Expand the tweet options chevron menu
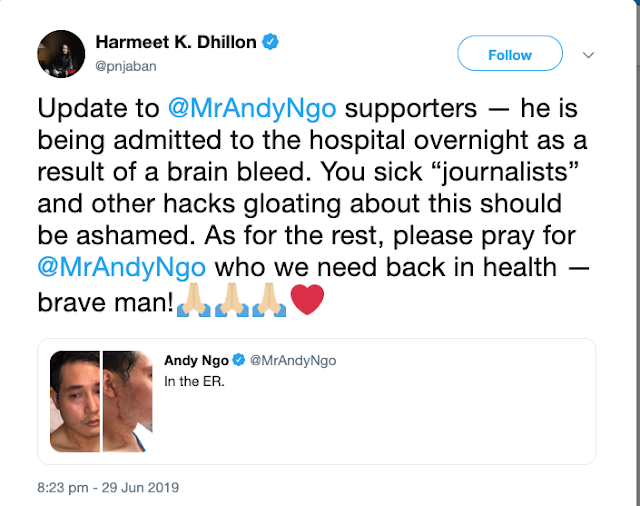 tap(588, 55)
